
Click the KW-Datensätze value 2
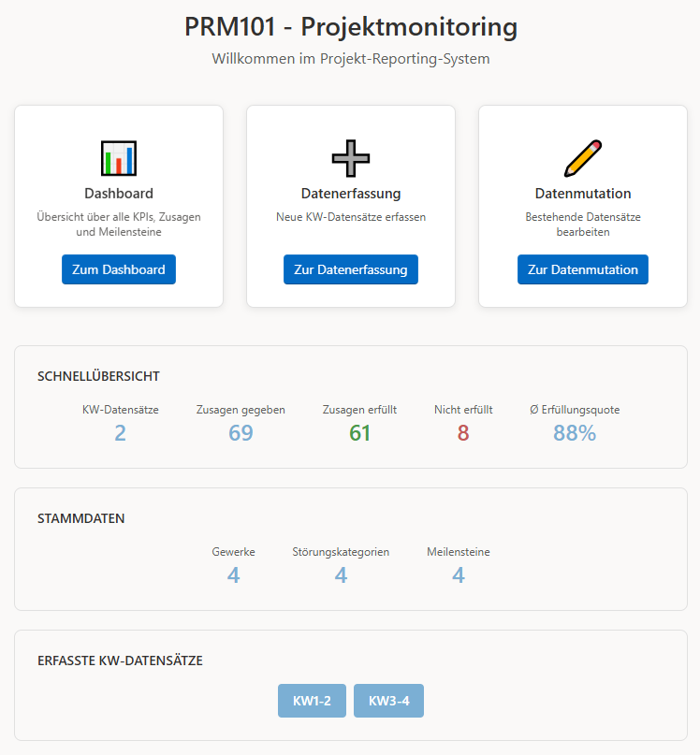click(x=121, y=433)
